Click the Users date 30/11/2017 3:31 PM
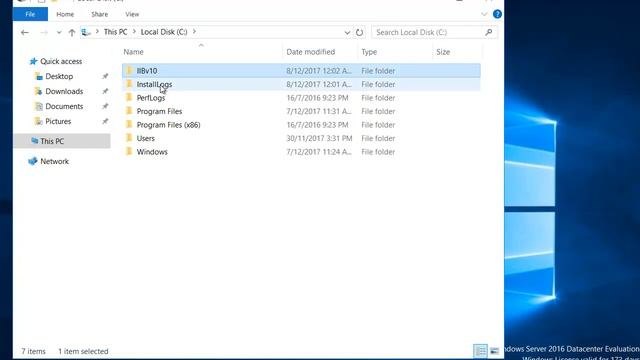640x360 pixels. click(319, 138)
